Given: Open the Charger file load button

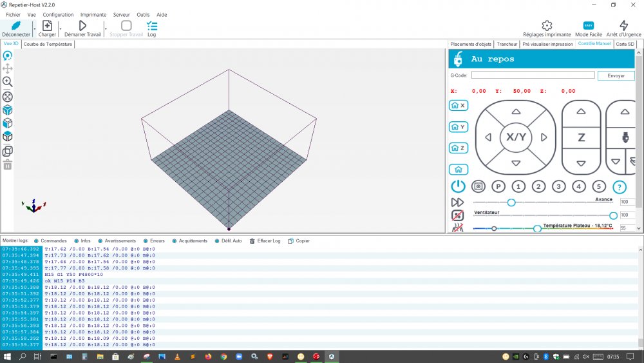Looking at the screenshot, I should tap(47, 29).
